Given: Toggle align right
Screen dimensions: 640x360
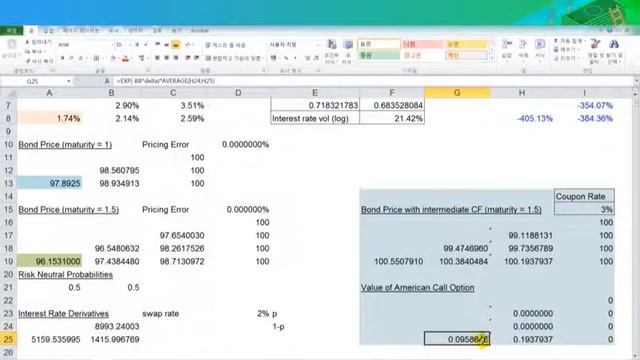Looking at the screenshot, I should (176, 58).
